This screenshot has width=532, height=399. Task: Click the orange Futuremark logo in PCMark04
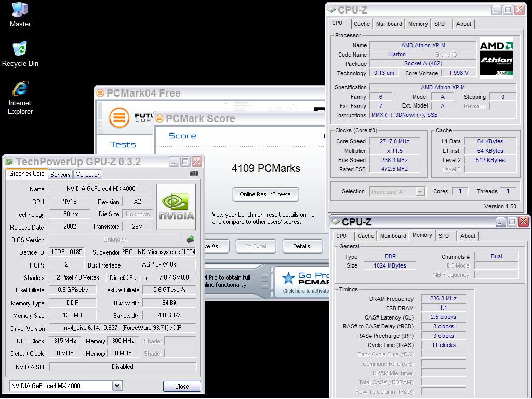(x=119, y=117)
